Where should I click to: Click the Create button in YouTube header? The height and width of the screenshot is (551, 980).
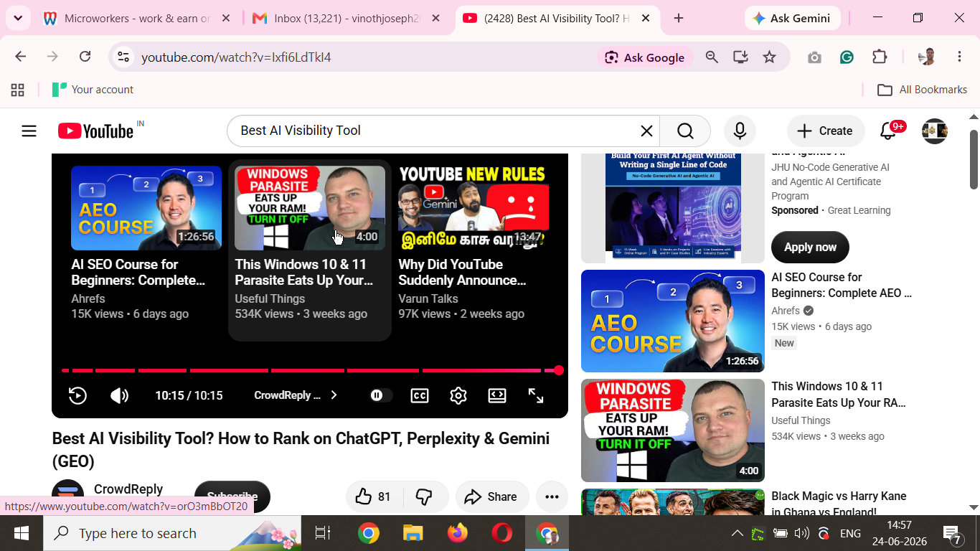[x=826, y=131]
